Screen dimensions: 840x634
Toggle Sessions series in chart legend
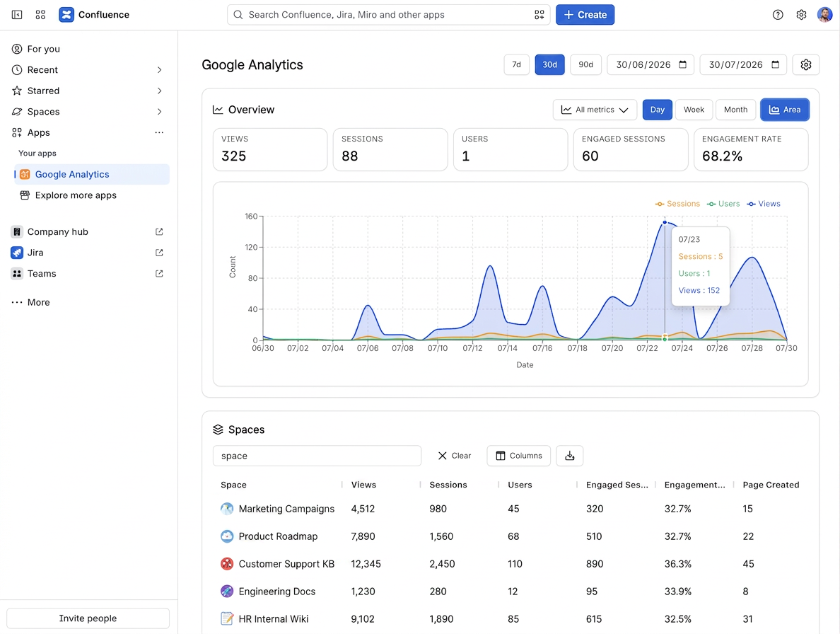[677, 204]
